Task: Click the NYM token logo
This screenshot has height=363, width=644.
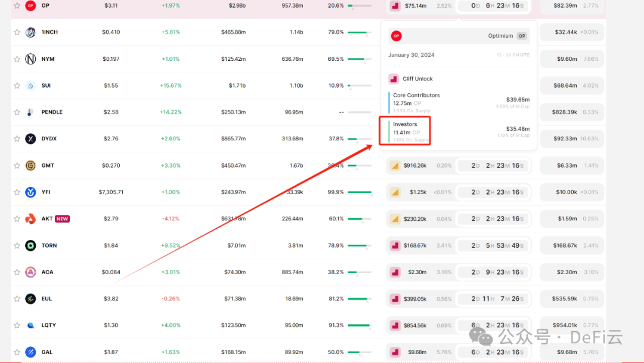Action: [30, 59]
